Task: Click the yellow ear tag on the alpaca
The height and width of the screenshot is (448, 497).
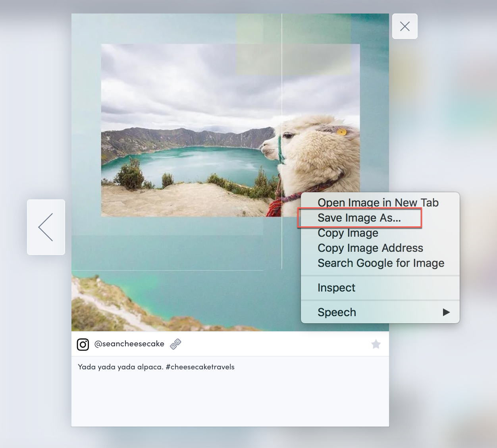Action: [x=341, y=131]
